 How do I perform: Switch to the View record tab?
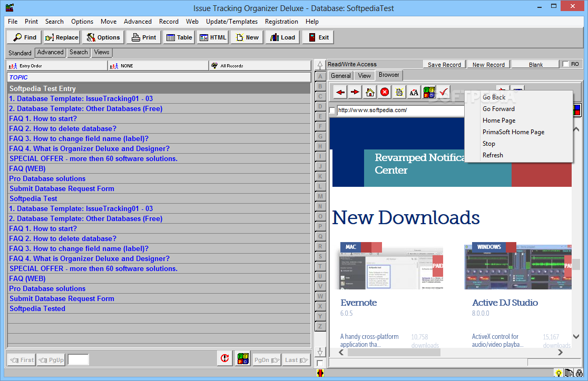tap(364, 76)
